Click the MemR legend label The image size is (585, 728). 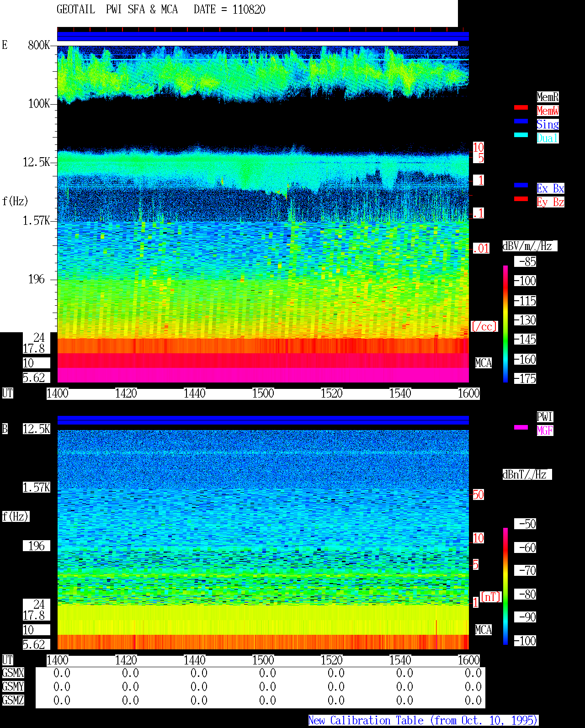[x=548, y=97]
